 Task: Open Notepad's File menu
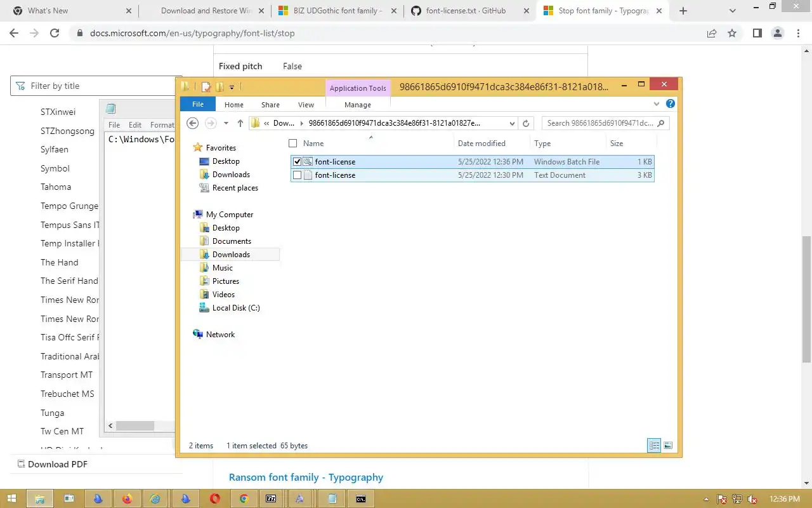(114, 125)
